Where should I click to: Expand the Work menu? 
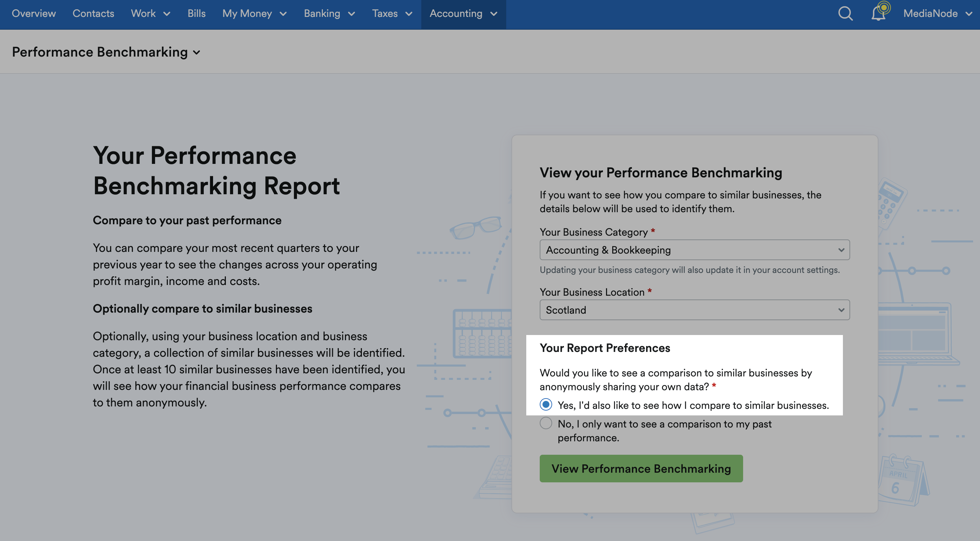pos(151,14)
